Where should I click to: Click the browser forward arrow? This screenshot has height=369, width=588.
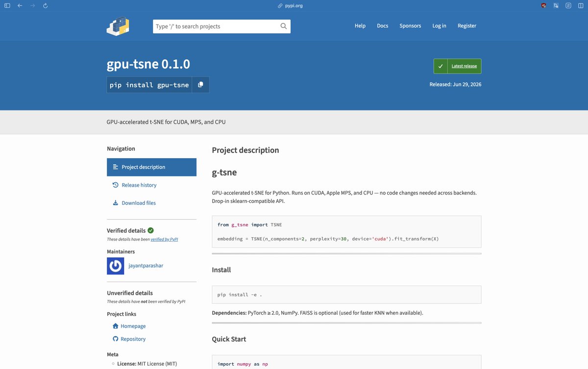(x=33, y=6)
